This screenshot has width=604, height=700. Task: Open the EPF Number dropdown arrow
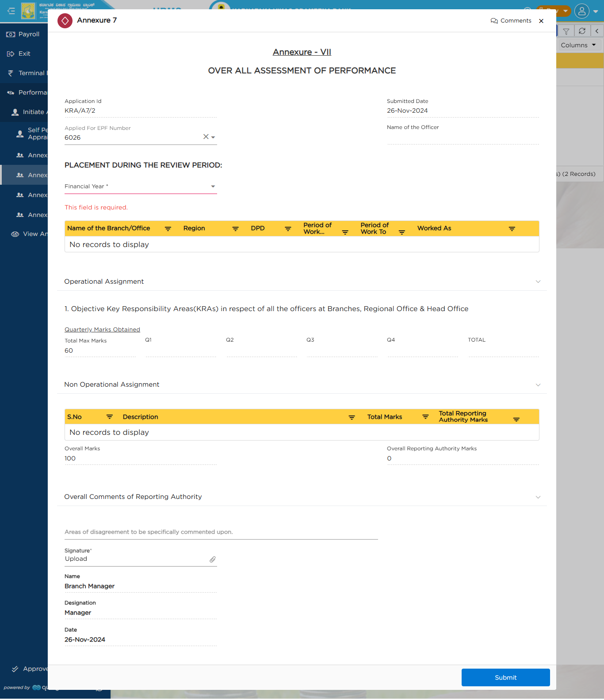coord(213,137)
